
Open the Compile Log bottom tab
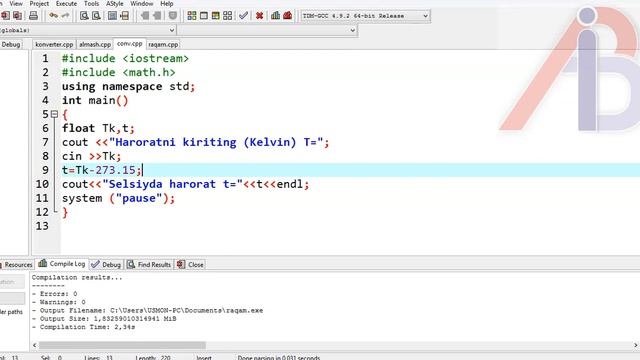62,264
